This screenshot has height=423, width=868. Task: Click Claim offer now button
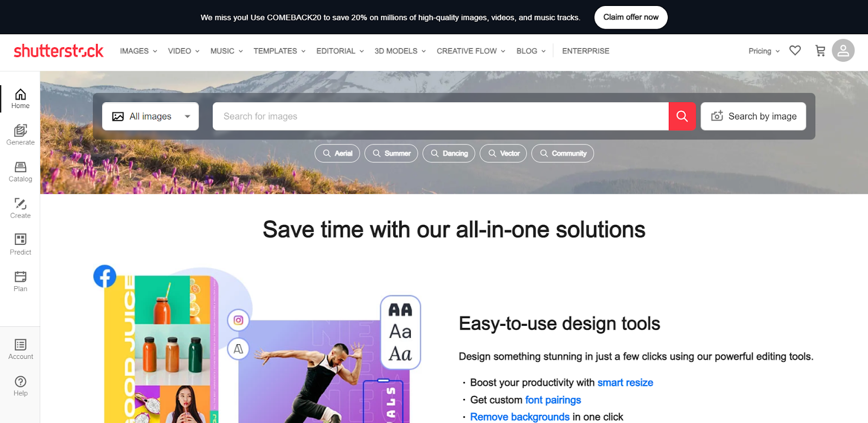click(x=631, y=17)
